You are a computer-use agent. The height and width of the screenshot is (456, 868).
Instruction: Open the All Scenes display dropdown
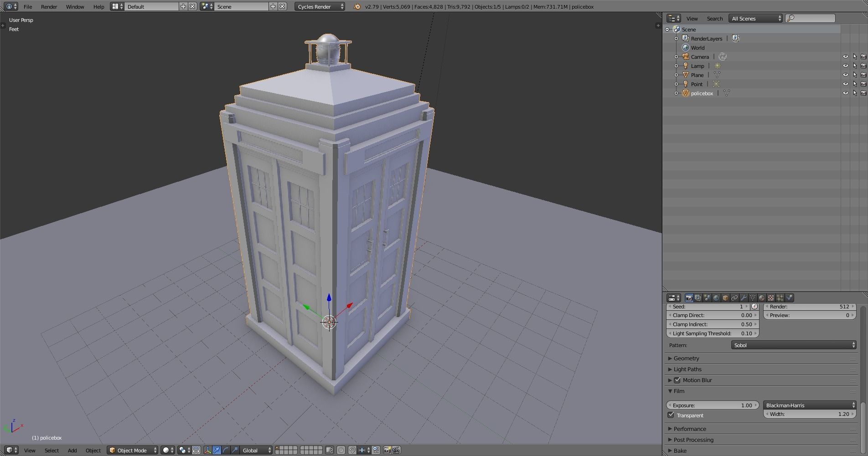point(756,18)
